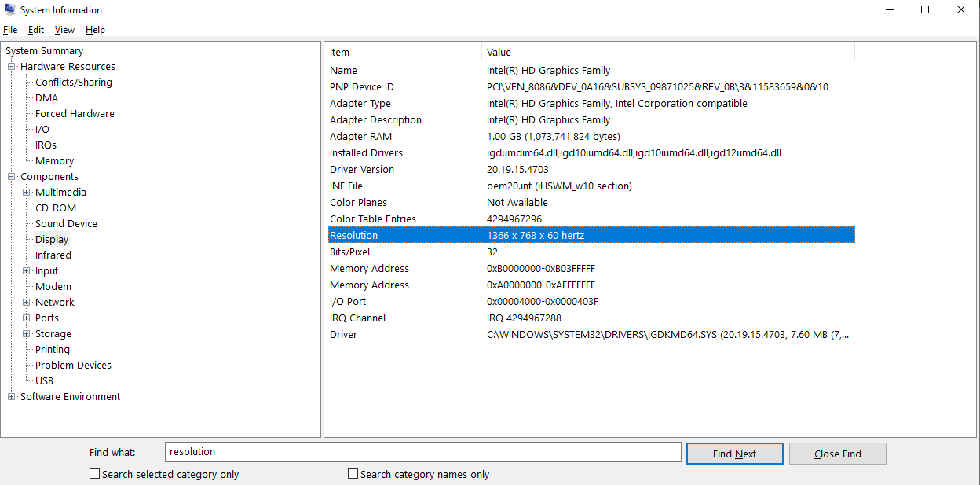Click the Close Find button
This screenshot has height=485, width=980.
[837, 454]
